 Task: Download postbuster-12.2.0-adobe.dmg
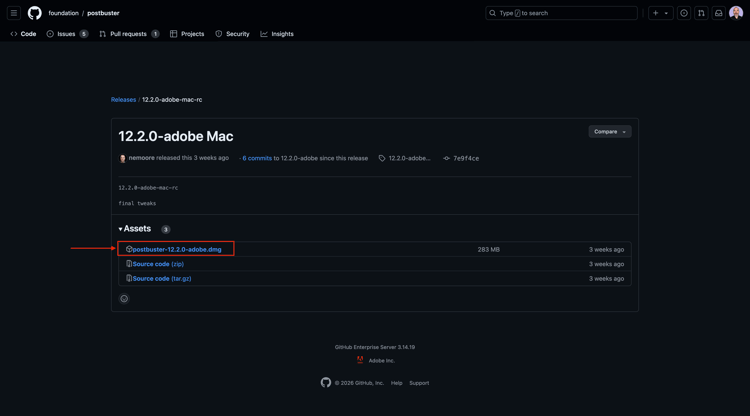click(x=176, y=249)
